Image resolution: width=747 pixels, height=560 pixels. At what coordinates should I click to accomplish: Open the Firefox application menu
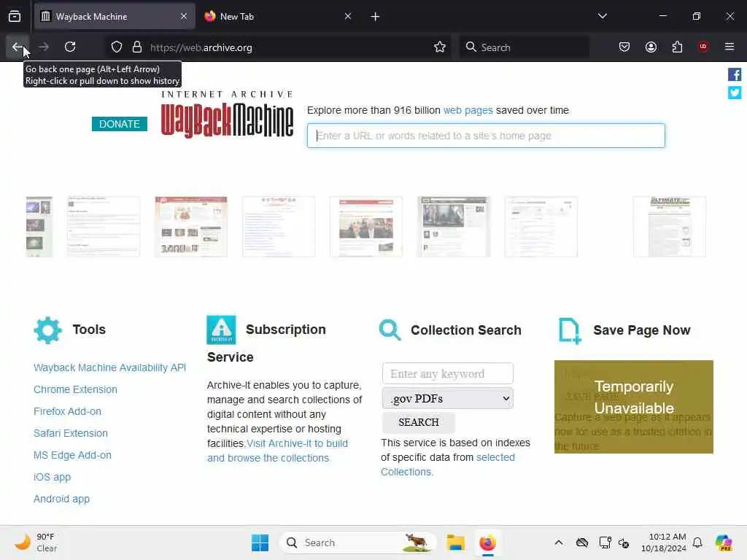(729, 47)
